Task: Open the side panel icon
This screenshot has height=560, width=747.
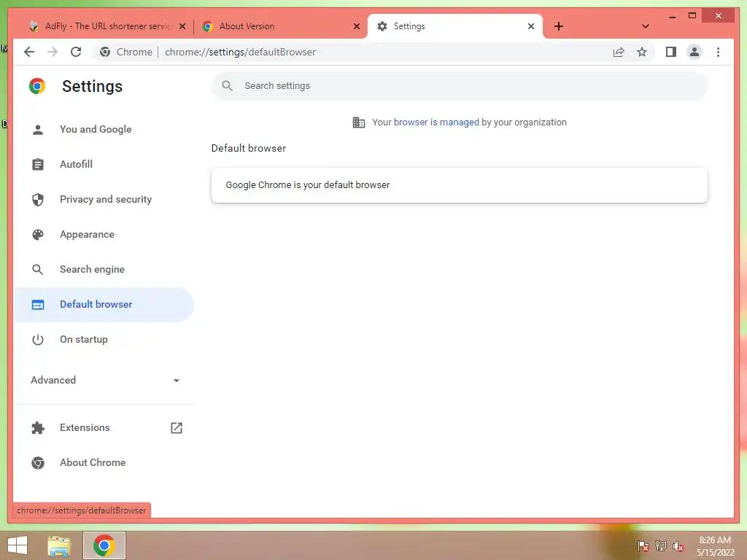Action: (x=671, y=52)
